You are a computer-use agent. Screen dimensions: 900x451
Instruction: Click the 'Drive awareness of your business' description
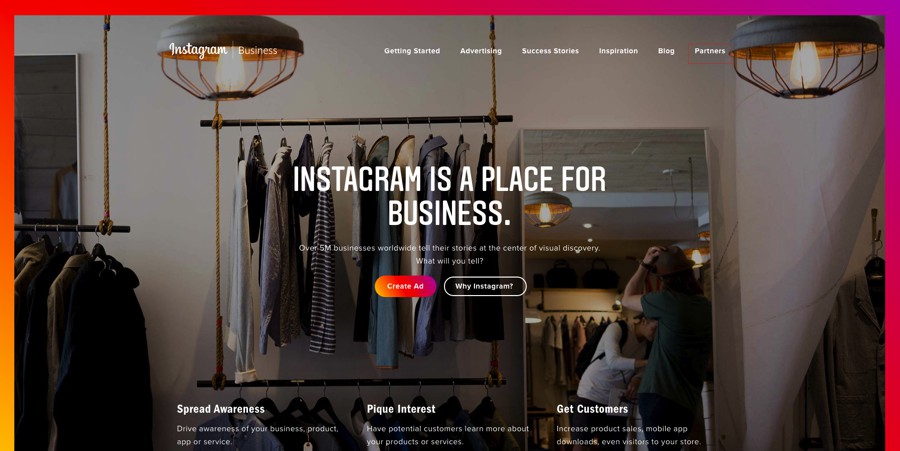(x=257, y=435)
